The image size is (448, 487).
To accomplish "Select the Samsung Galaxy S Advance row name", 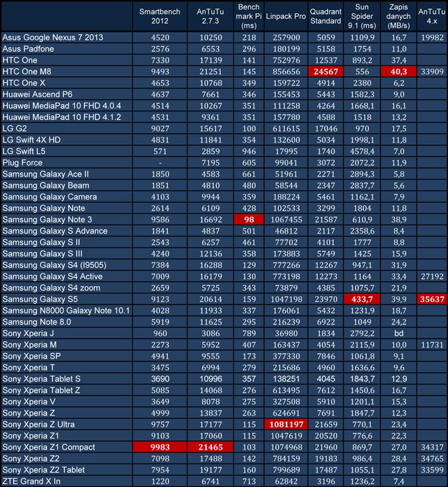I will coord(55,231).
